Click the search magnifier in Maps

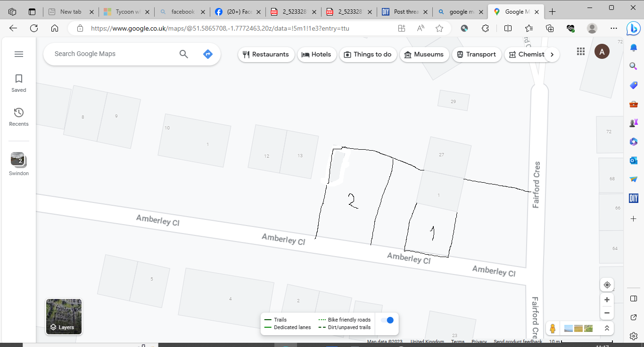184,54
